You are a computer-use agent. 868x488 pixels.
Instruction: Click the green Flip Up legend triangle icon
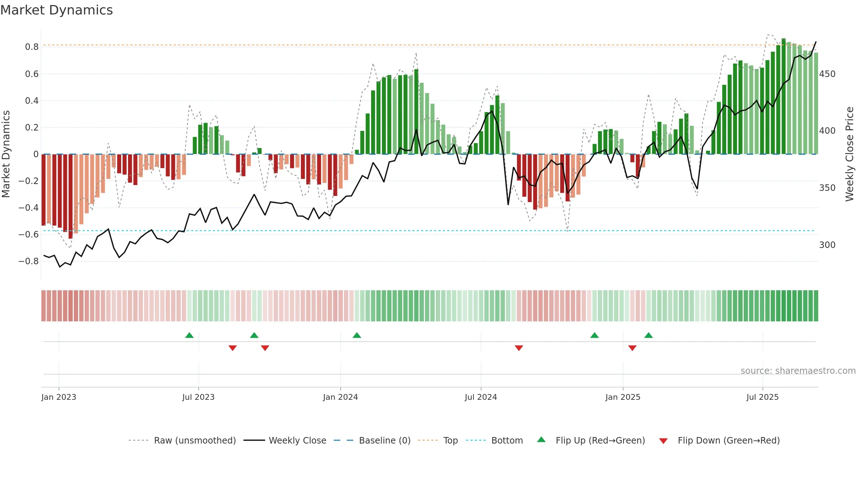click(x=541, y=440)
